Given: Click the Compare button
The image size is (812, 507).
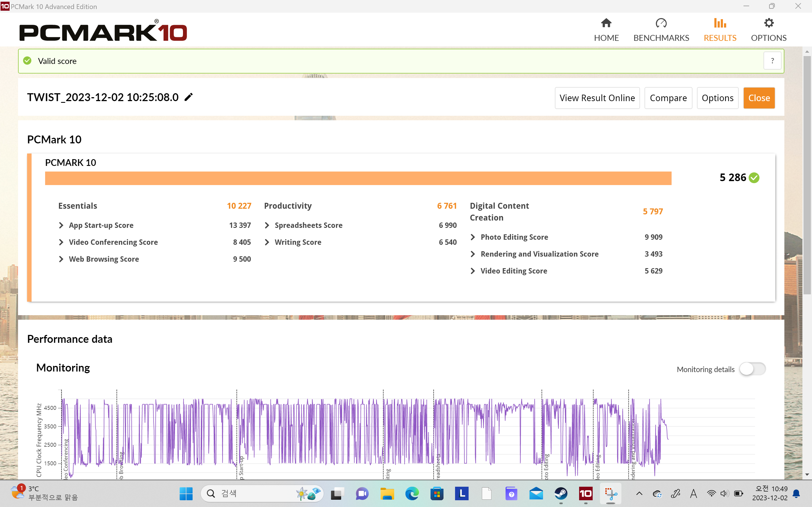Looking at the screenshot, I should tap(668, 98).
